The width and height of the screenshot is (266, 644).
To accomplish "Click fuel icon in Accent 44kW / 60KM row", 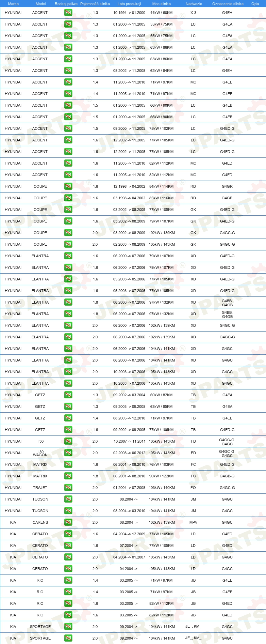I will (x=68, y=13).
